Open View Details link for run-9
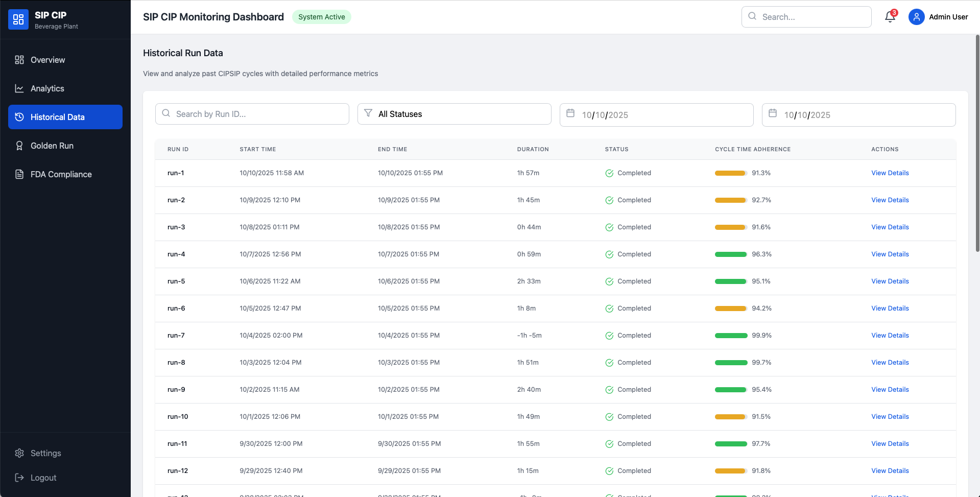Screen dimensions: 980x497 pyautogui.click(x=890, y=390)
